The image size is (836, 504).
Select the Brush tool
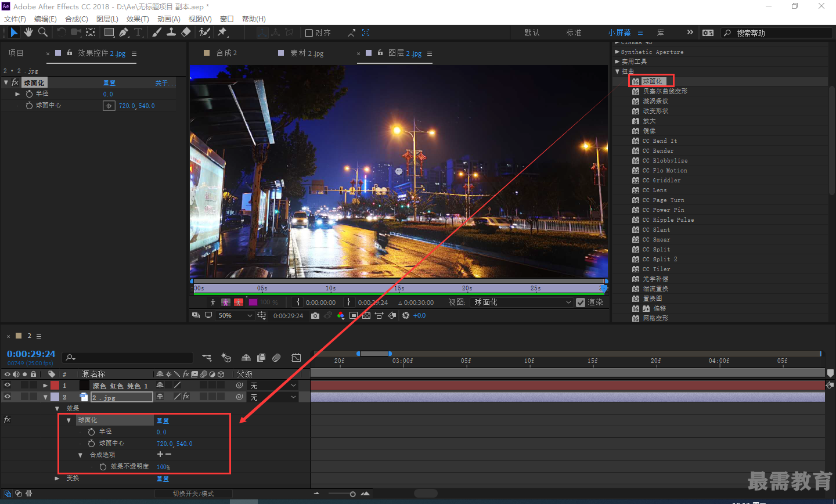[x=157, y=33]
